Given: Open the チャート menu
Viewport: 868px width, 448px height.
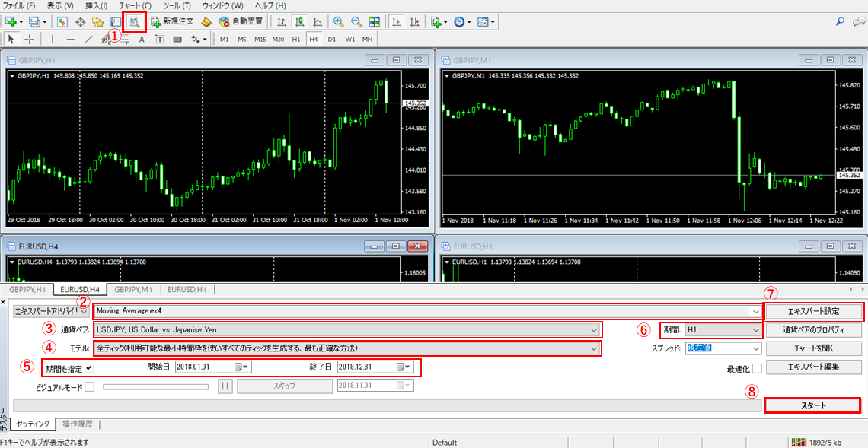Looking at the screenshot, I should tap(134, 5).
